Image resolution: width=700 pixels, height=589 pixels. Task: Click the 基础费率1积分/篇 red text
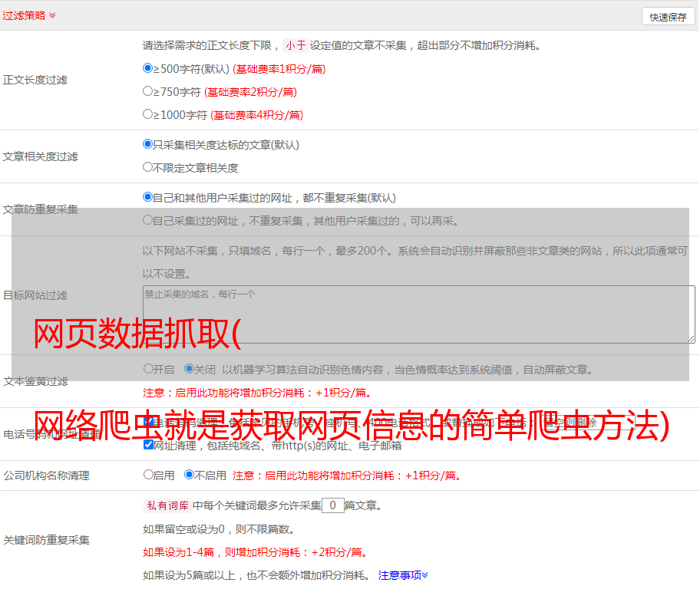[279, 69]
